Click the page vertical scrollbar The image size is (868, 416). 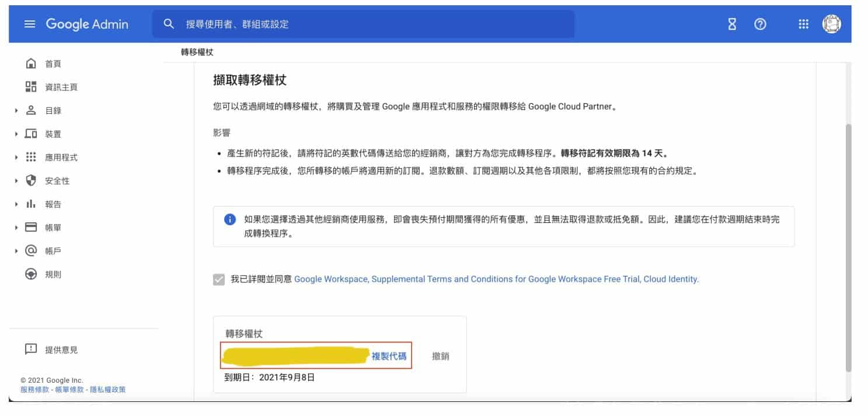coord(848,248)
